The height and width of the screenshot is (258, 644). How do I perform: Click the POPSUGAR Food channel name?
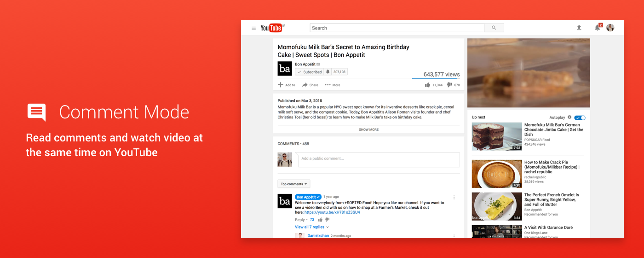tap(537, 140)
